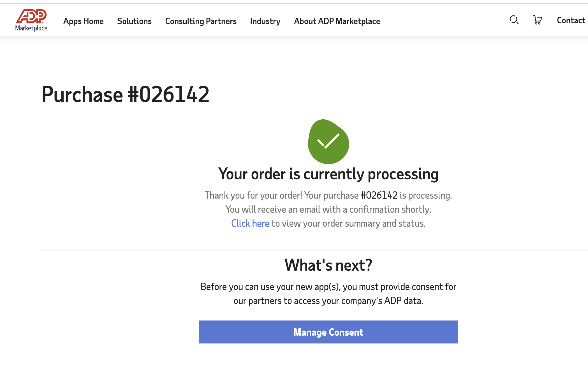Click the 'view your order summary and status' text

coord(354,224)
